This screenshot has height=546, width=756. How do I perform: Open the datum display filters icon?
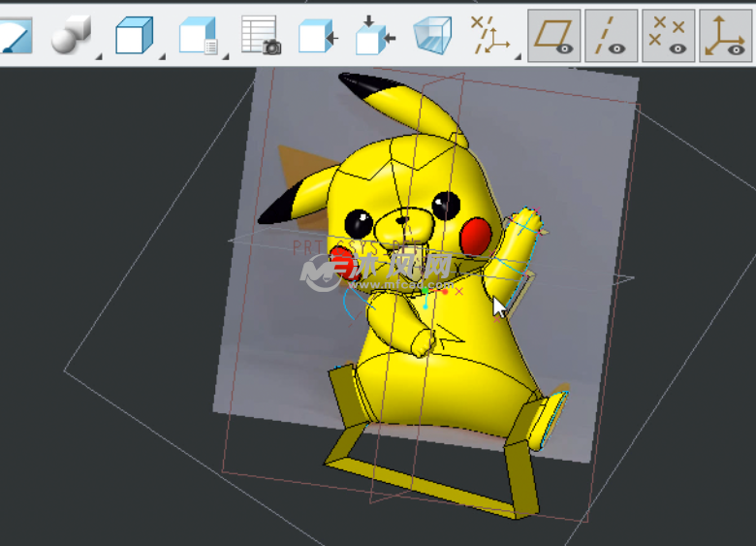489,35
